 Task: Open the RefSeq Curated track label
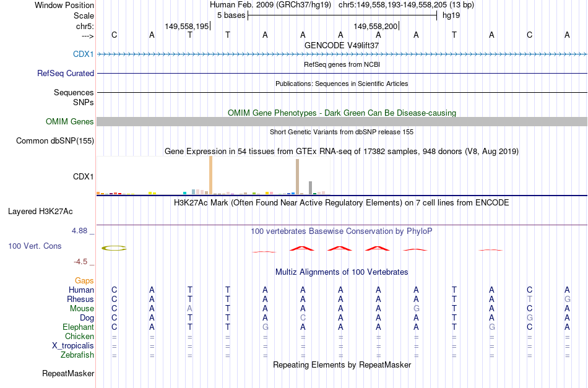tap(65, 73)
